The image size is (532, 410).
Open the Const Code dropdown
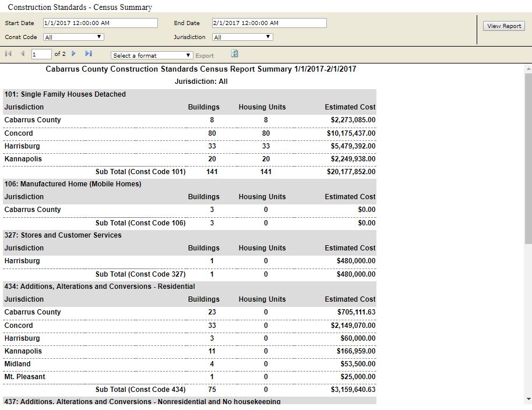point(73,37)
